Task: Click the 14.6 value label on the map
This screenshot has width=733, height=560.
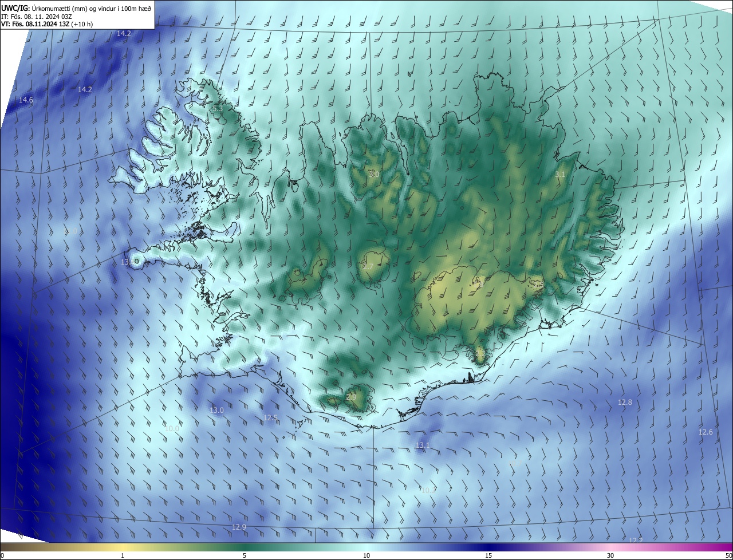Action: tap(26, 100)
